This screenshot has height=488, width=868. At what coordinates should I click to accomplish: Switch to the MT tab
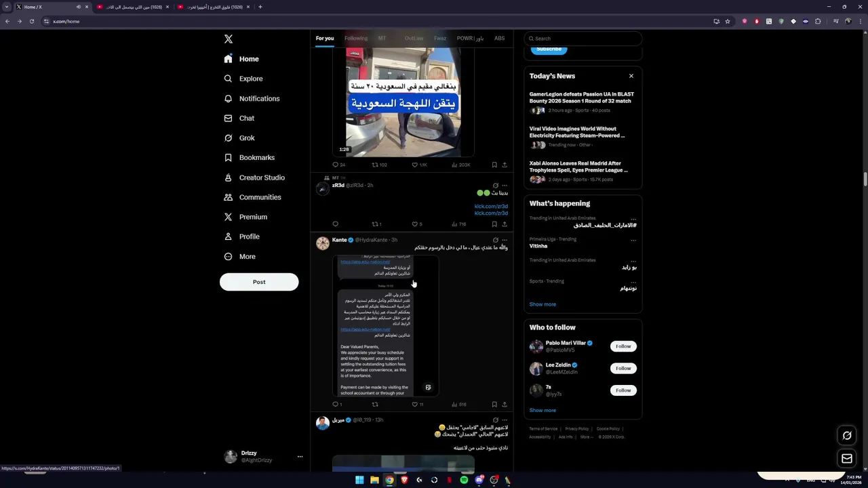pos(382,39)
